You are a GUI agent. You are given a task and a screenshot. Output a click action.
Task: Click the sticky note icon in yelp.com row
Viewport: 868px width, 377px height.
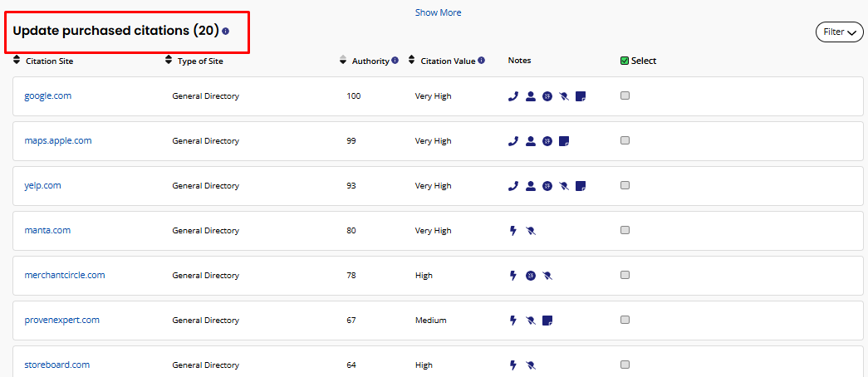tap(581, 186)
